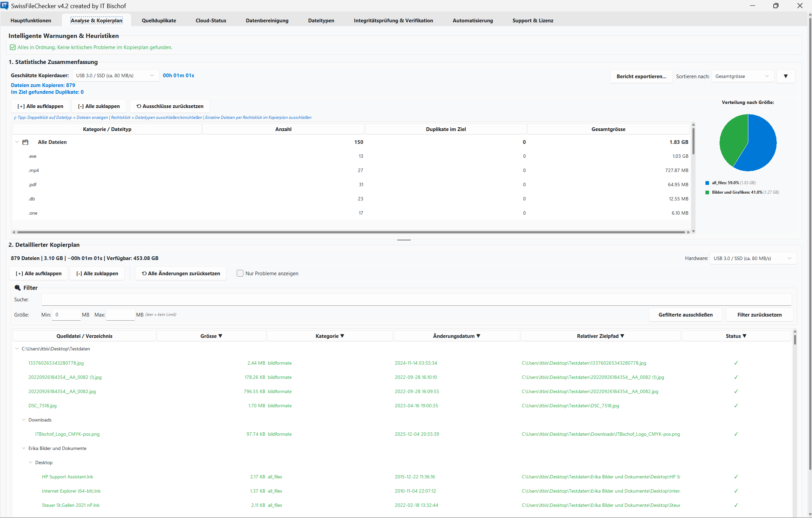Click Bericht exportieren button
The width and height of the screenshot is (812, 518).
(x=641, y=76)
